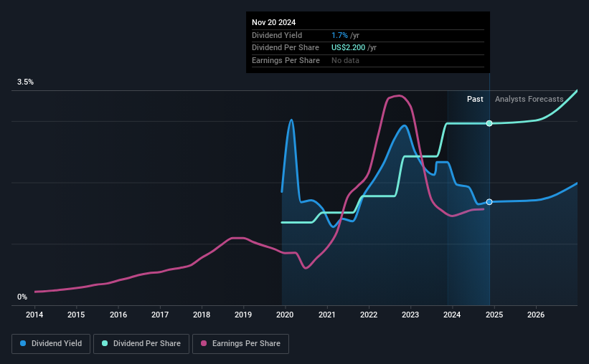The height and width of the screenshot is (364, 589).
Task: Toggle the Dividend Yield legend button
Action: [x=51, y=344]
